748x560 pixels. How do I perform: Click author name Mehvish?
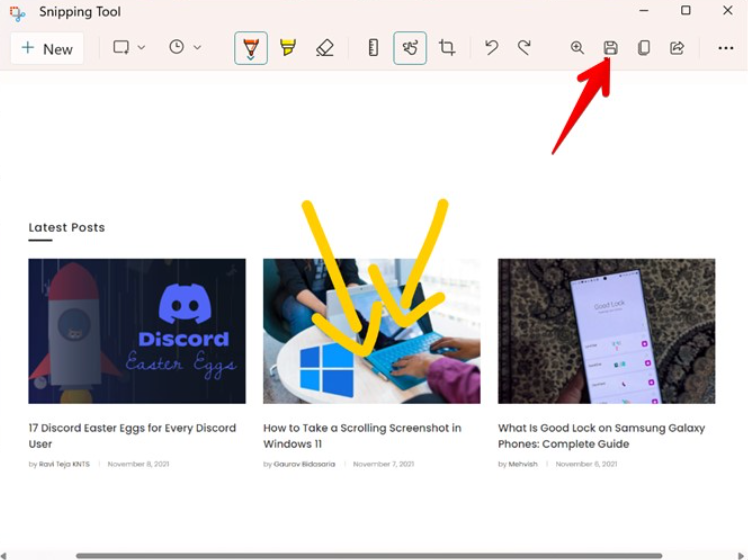523,464
